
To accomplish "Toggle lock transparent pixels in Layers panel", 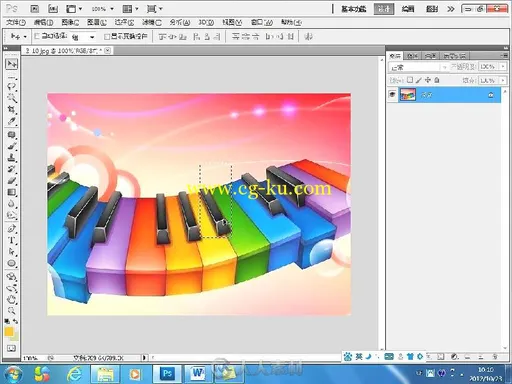I will pyautogui.click(x=410, y=80).
